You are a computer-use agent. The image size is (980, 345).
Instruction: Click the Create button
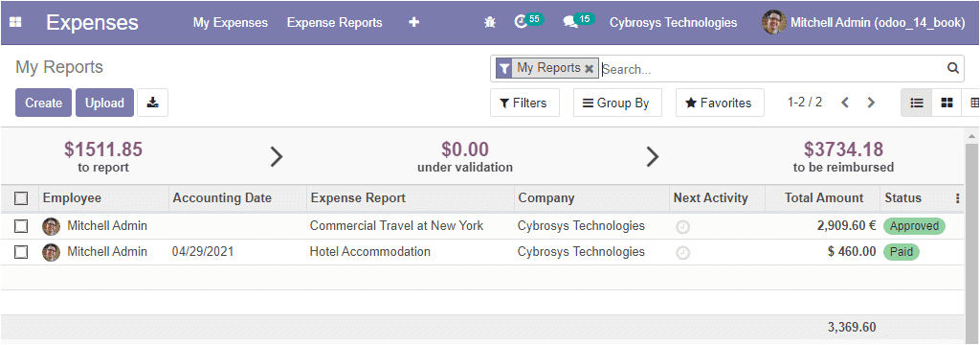44,103
